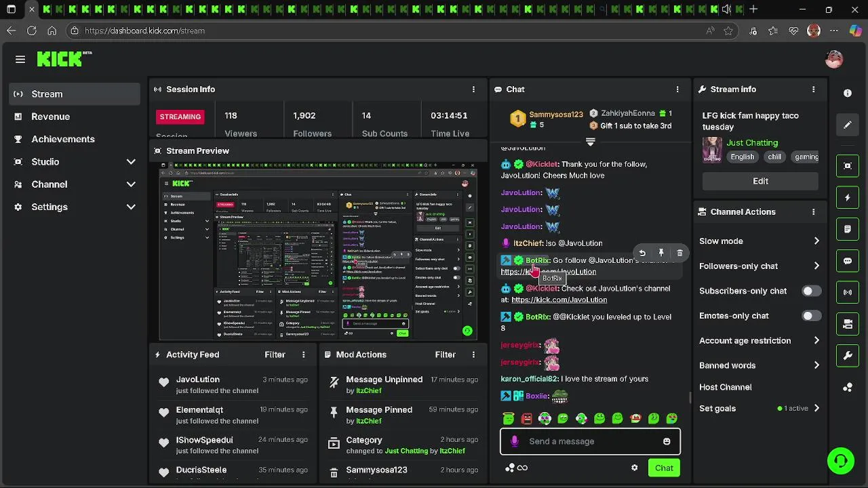Refresh the page in browser toolbar

click(31, 30)
